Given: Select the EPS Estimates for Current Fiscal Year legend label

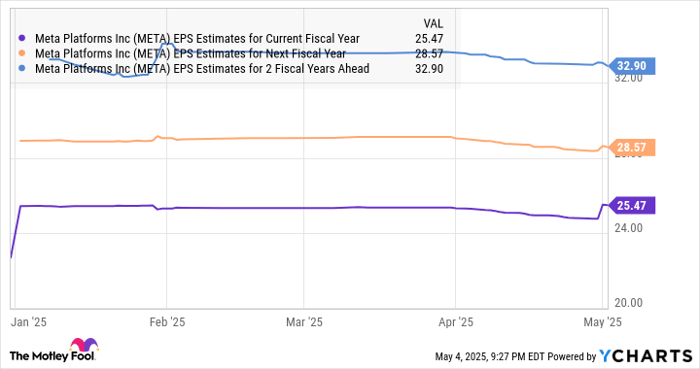Looking at the screenshot, I should coord(197,39).
